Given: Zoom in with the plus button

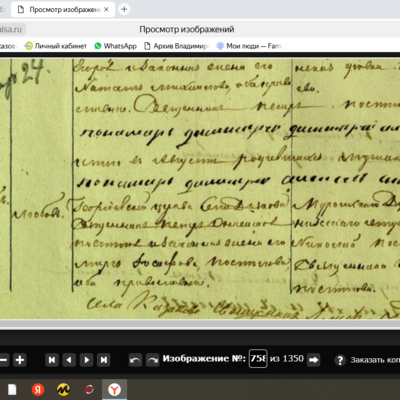Looking at the screenshot, I should tap(20, 360).
